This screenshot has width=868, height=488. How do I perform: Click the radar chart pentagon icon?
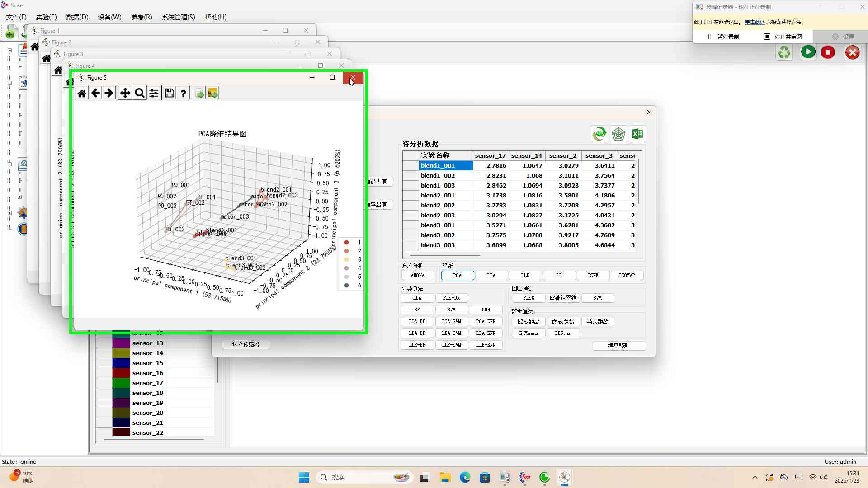pos(618,134)
